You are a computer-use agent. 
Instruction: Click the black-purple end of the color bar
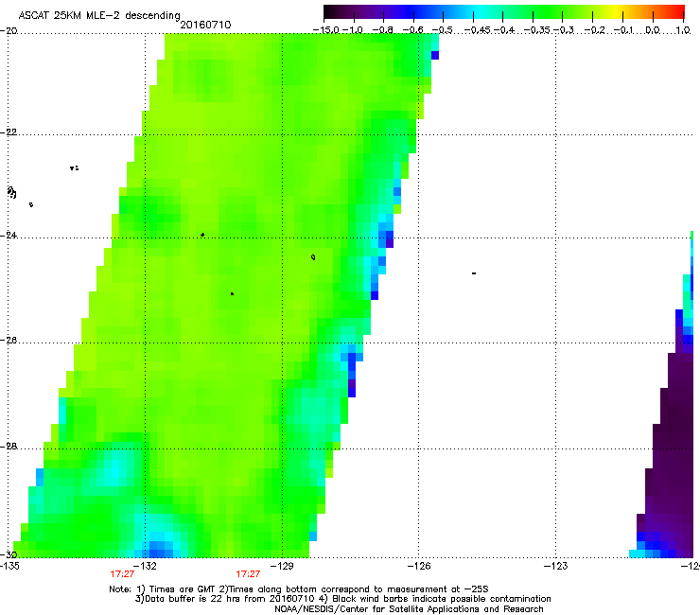333,11
